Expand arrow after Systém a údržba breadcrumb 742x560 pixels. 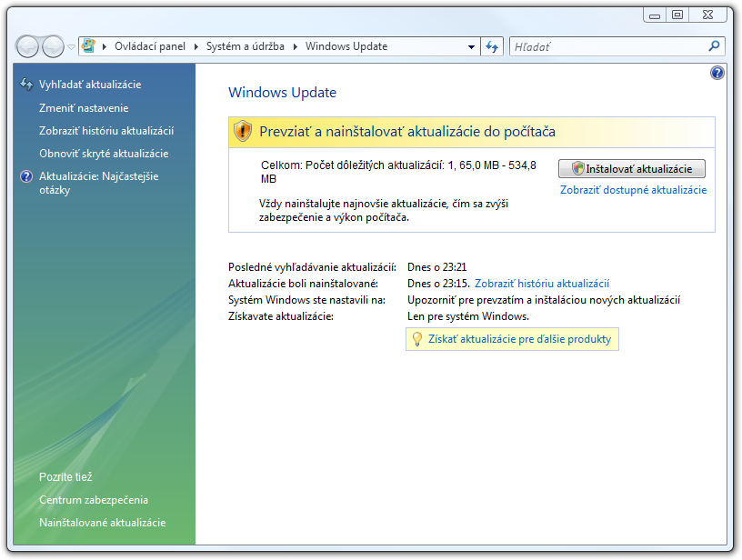[296, 46]
